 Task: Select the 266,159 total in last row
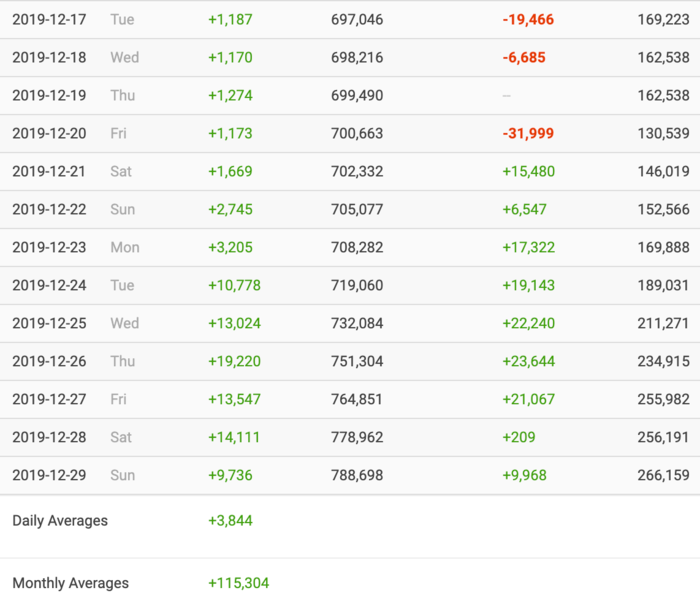tap(662, 476)
